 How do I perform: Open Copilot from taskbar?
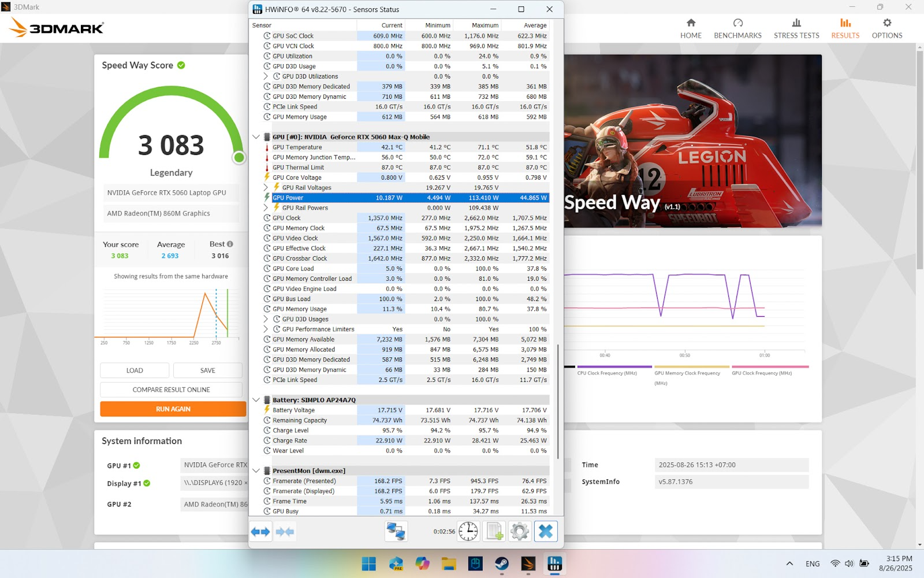[x=423, y=564]
